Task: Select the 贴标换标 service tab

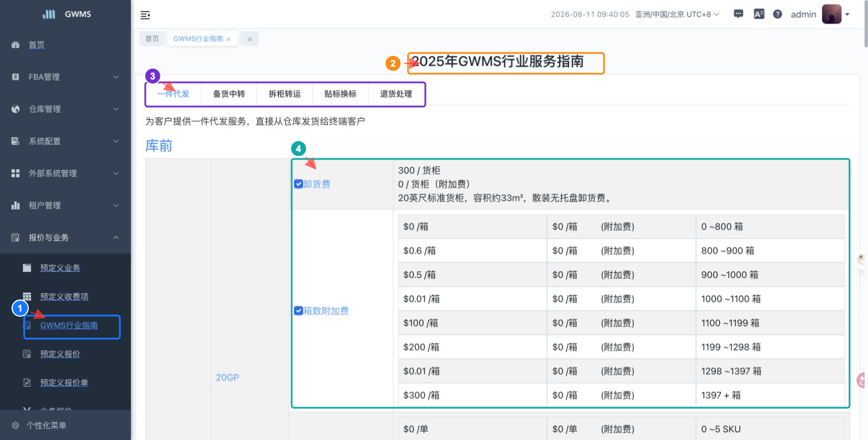Action: pyautogui.click(x=340, y=94)
